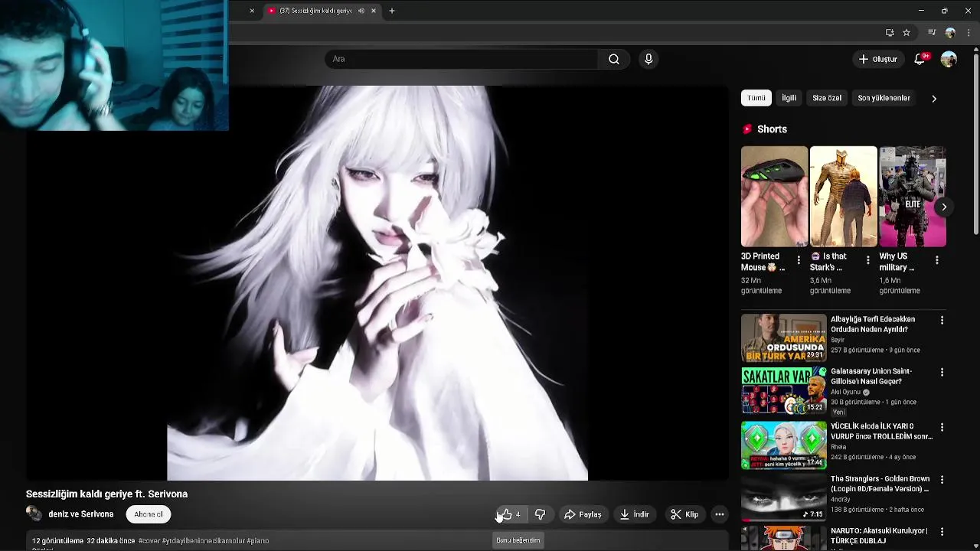Open notifications bell
Image resolution: width=980 pixels, height=551 pixels.
tap(920, 59)
